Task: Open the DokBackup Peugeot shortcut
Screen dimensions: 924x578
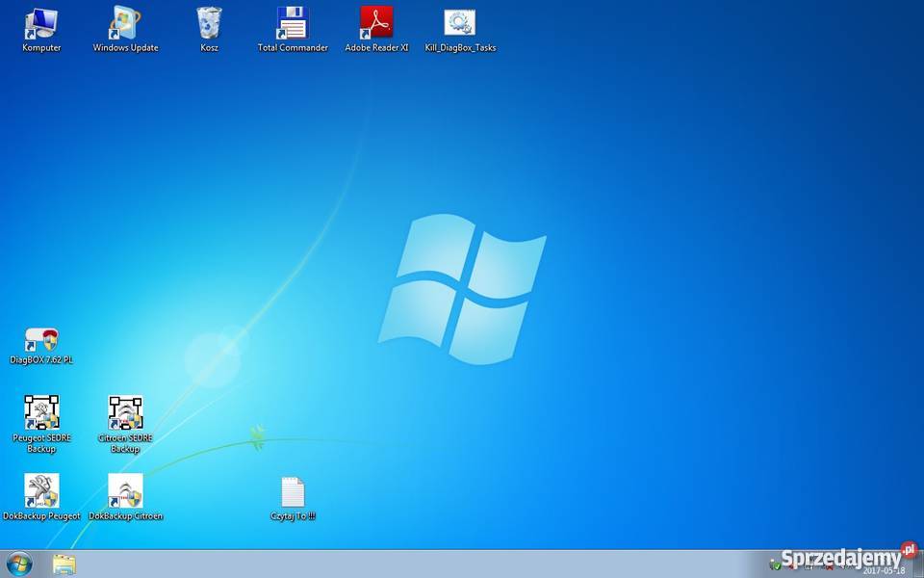Action: pos(41,491)
